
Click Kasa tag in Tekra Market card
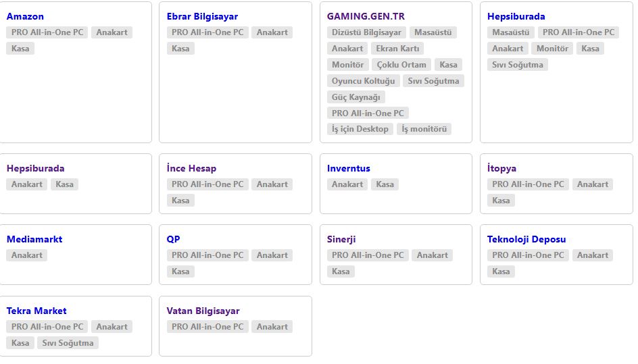[20, 343]
